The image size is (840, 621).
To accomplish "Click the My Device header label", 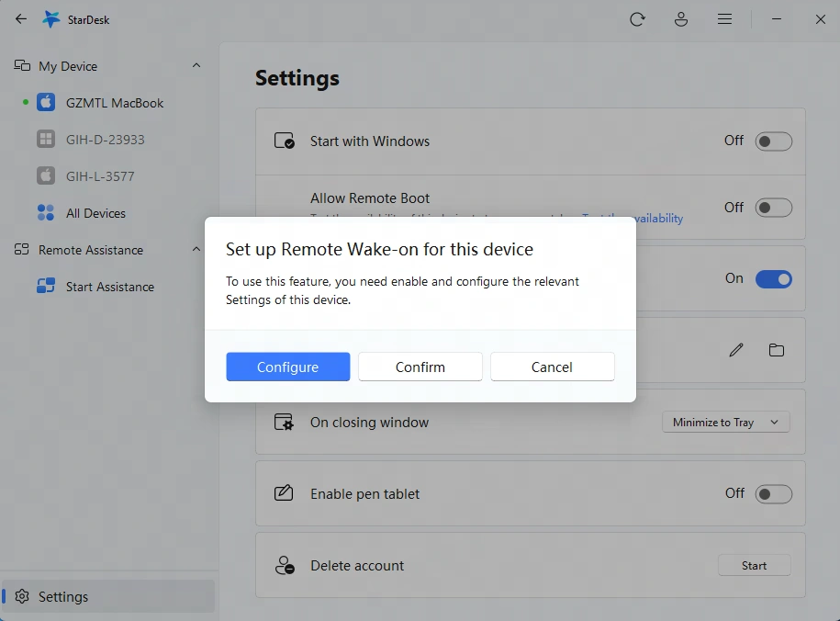I will [68, 66].
